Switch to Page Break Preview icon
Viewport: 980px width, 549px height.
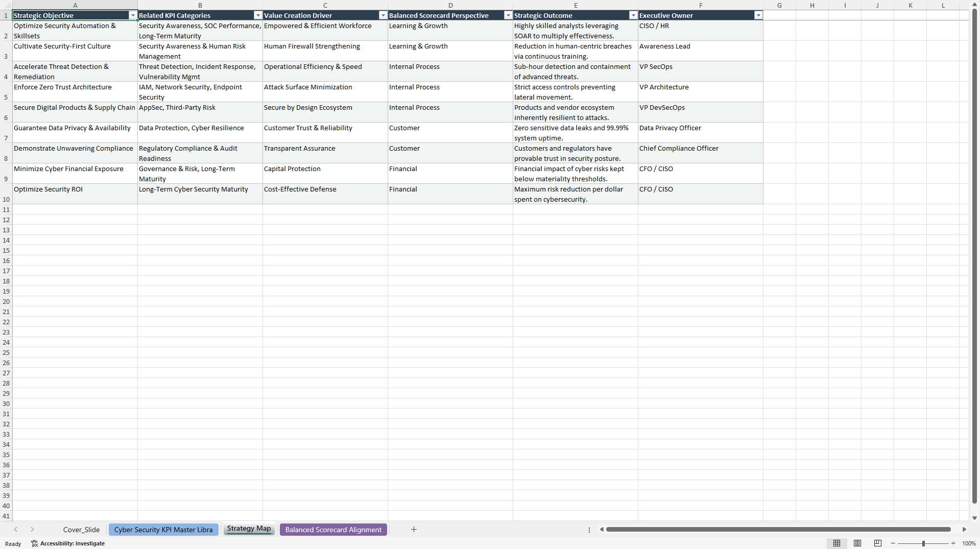[x=878, y=543]
